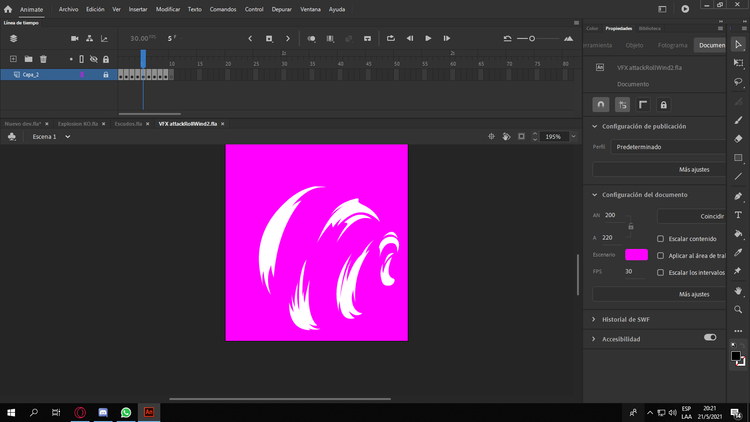Select the Line tool
The height and width of the screenshot is (422, 750).
(x=738, y=177)
